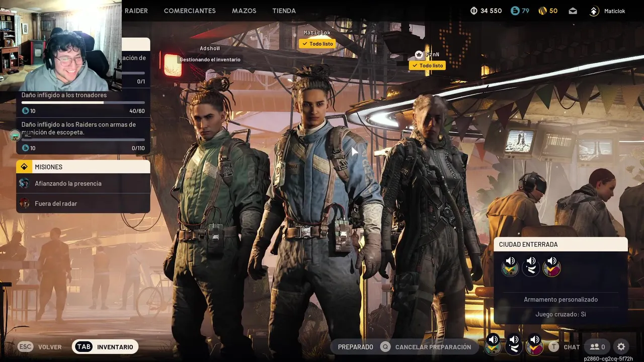
Task: Go to the TIENDA tab
Action: 284,11
